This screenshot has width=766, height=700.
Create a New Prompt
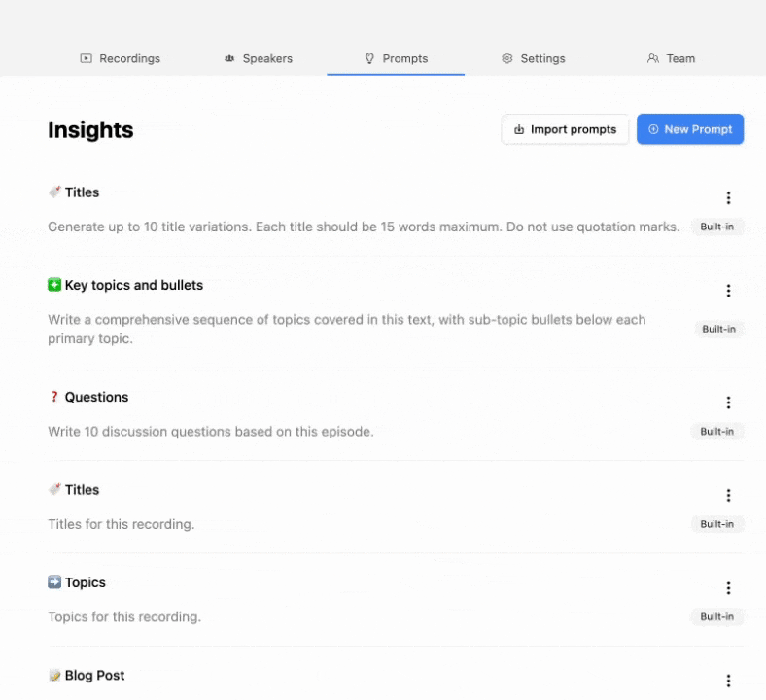pos(690,129)
